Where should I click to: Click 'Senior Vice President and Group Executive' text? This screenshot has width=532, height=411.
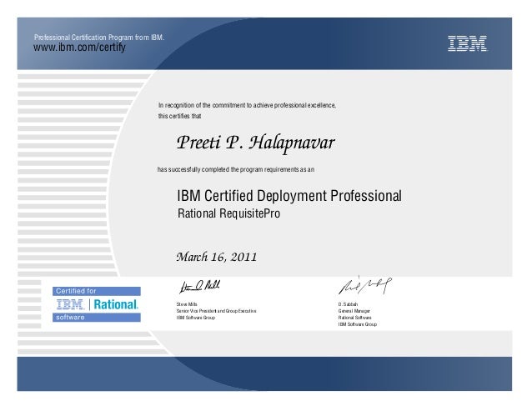[216, 311]
